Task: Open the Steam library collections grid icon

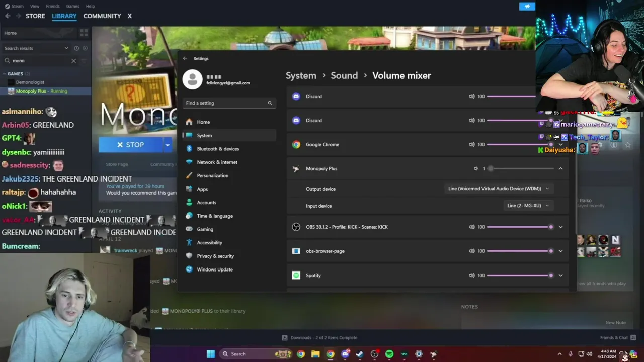Action: [x=84, y=33]
